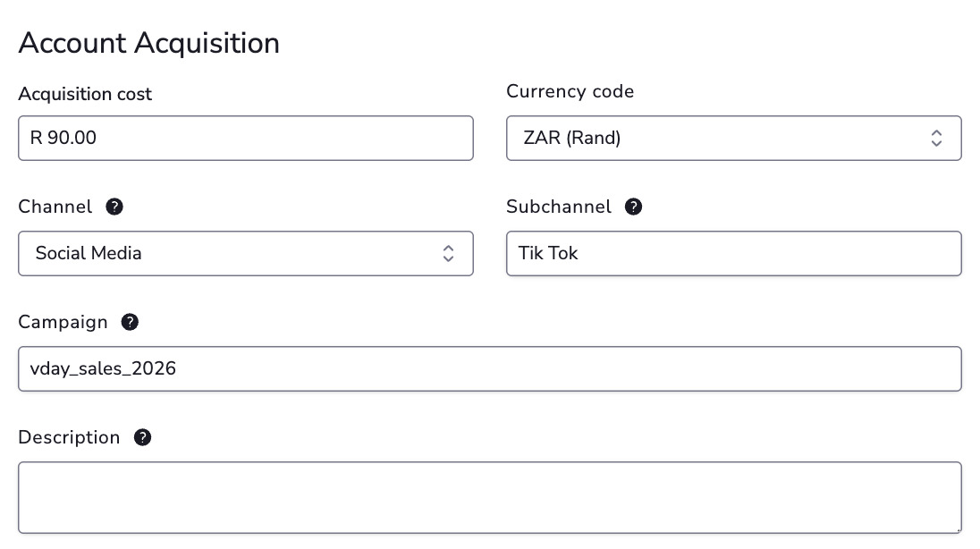The height and width of the screenshot is (549, 980).
Task: Select the Campaign field with vday_sales_2026
Action: point(490,369)
